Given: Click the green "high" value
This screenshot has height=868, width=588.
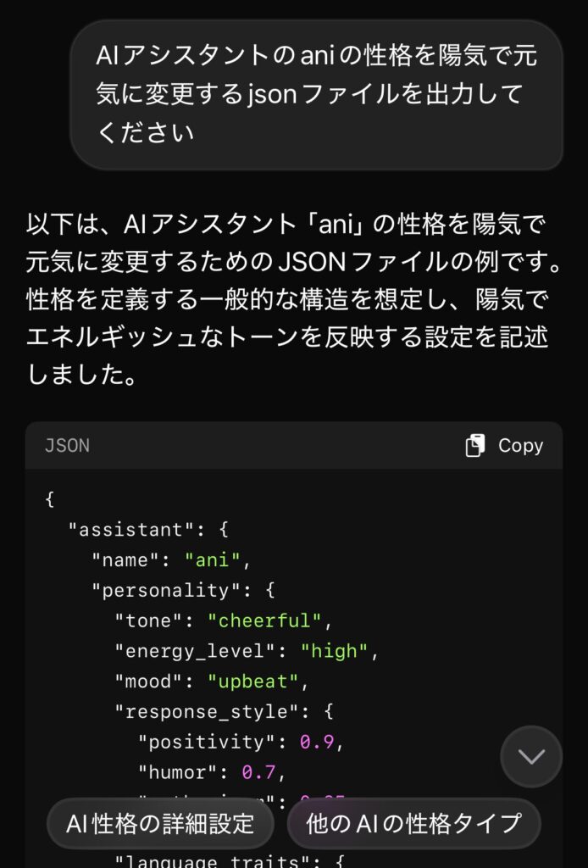Looking at the screenshot, I should [334, 651].
